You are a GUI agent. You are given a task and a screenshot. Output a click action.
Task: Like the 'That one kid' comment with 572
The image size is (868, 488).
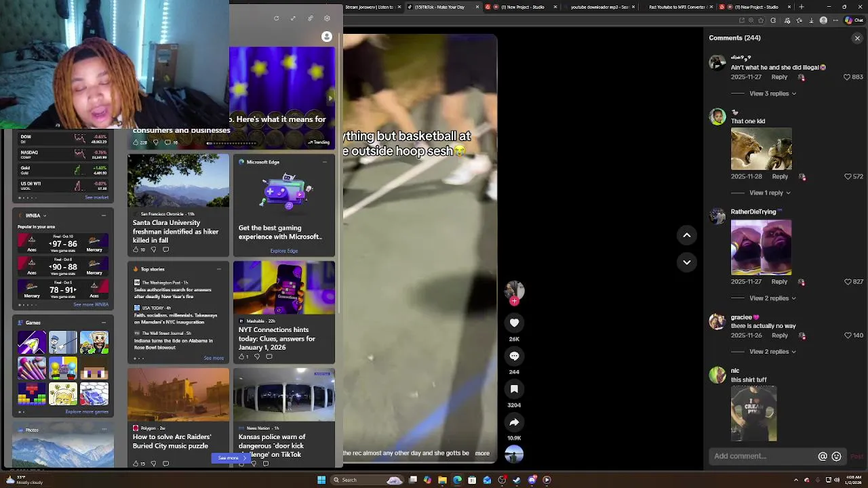(x=848, y=177)
